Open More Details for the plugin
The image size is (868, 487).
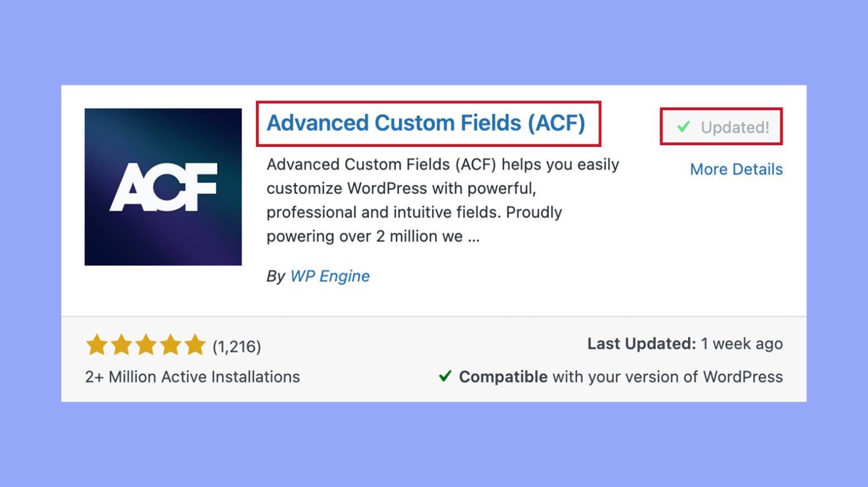(736, 169)
